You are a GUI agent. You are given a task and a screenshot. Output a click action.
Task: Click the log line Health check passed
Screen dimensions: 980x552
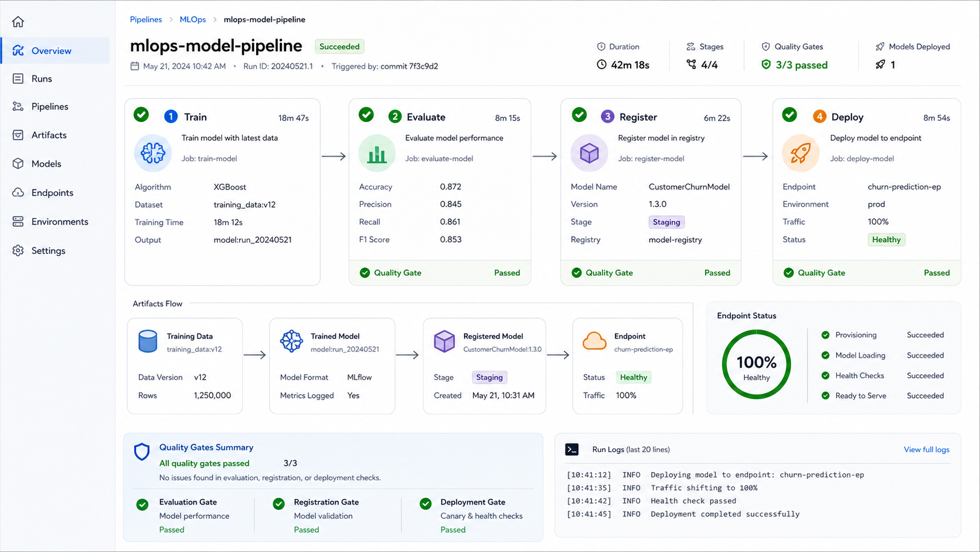(x=693, y=501)
